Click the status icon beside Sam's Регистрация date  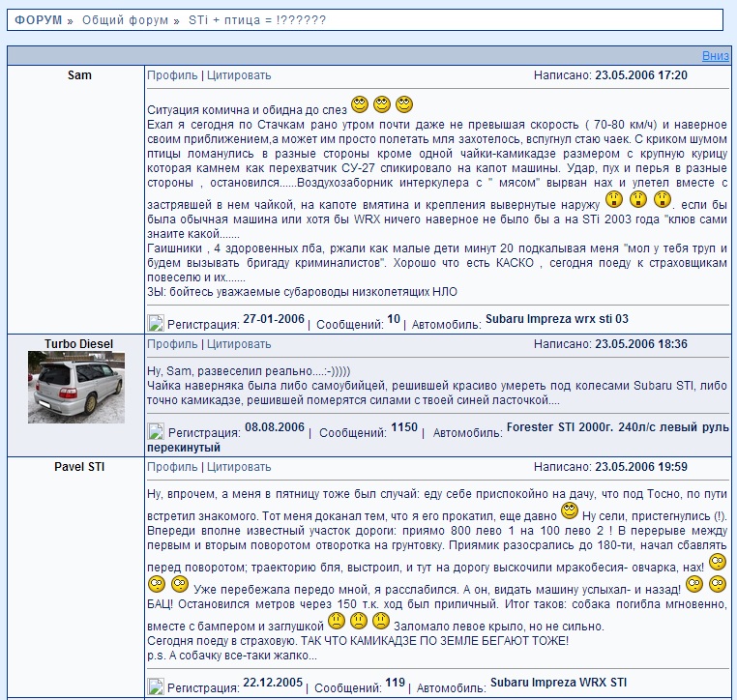(x=156, y=323)
